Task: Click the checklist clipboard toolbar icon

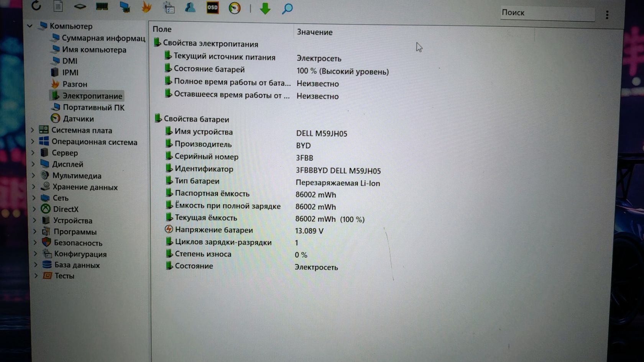Action: coord(169,7)
